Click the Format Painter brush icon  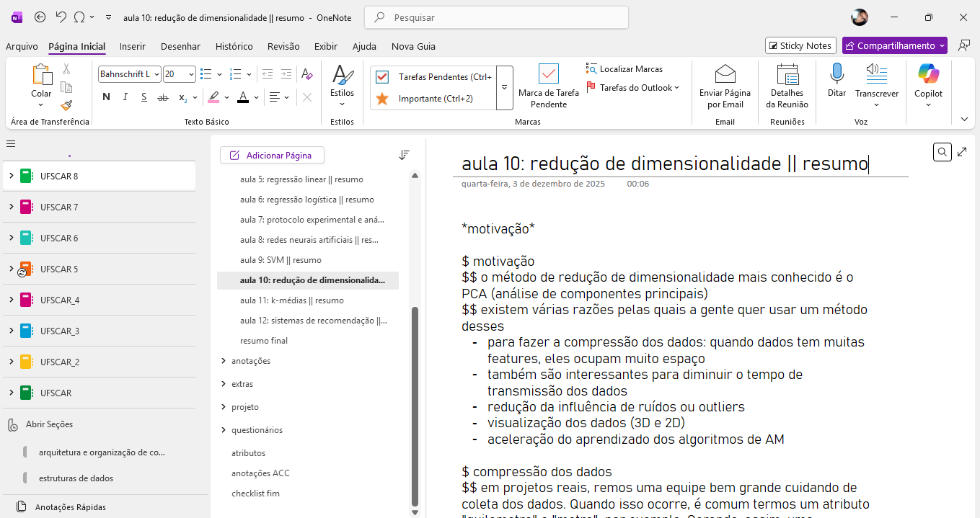pyautogui.click(x=66, y=105)
